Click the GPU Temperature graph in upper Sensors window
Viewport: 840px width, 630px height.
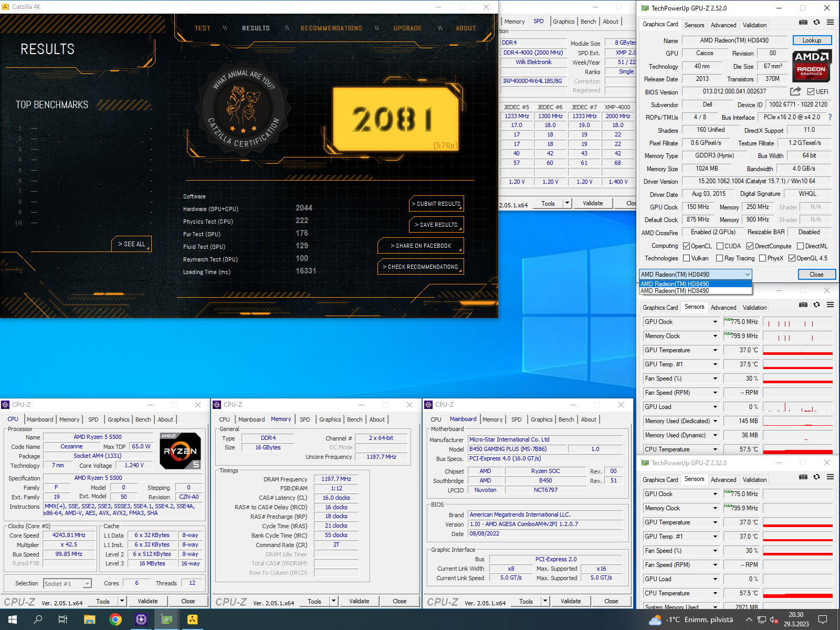(798, 350)
